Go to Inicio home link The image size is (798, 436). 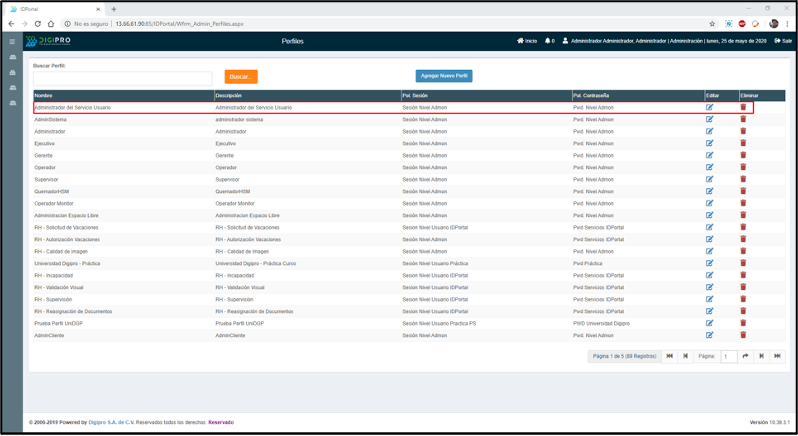click(x=527, y=41)
